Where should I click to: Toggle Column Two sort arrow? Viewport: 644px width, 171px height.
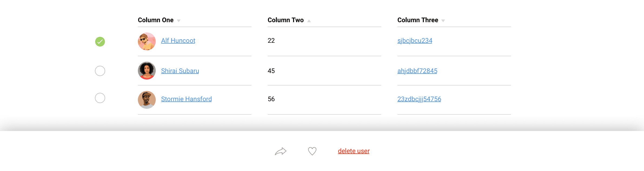(x=309, y=21)
